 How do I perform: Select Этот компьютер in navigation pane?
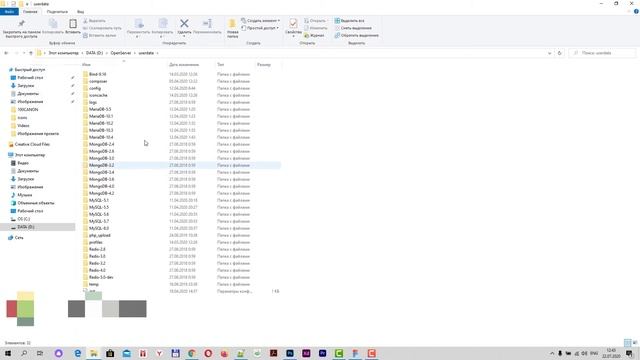(x=29, y=155)
